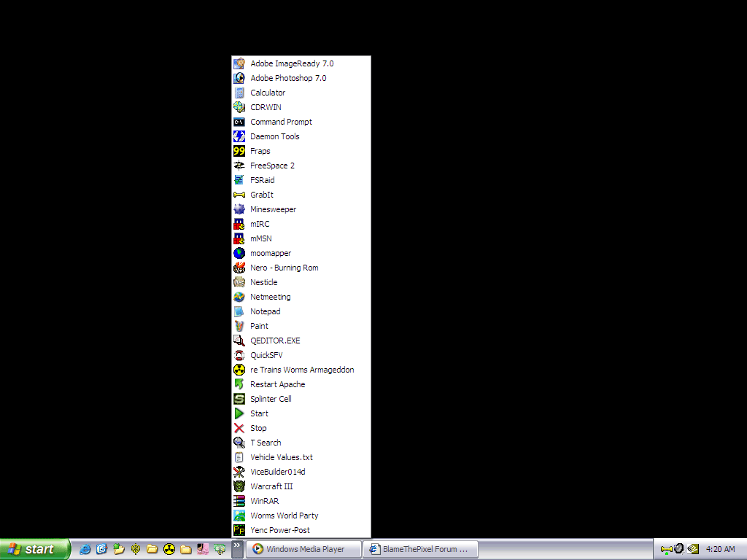Open QuickSFV from the list
747x560 pixels.
coord(301,355)
